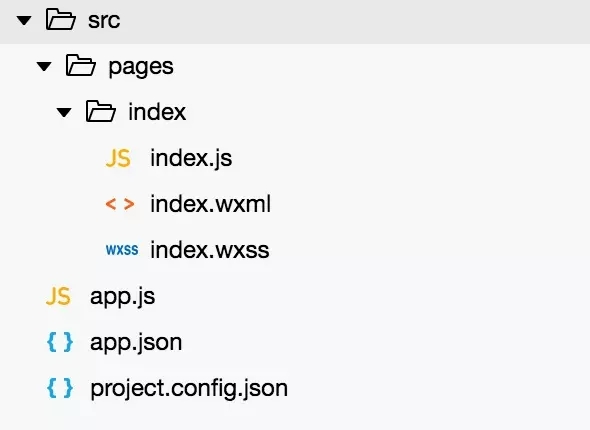Collapse the src folder arrow
The image size is (590, 430).
(24, 20)
